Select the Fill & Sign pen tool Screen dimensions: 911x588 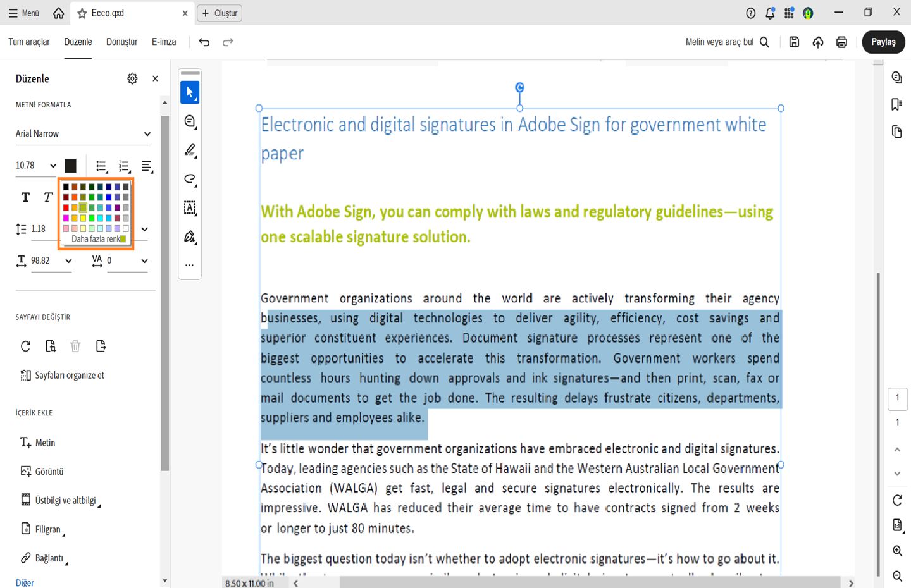190,236
